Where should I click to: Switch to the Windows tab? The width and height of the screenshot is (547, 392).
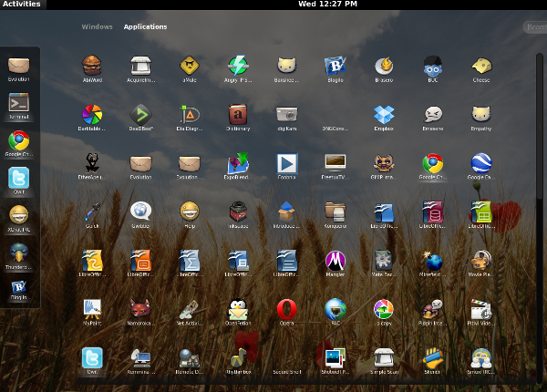pos(97,26)
